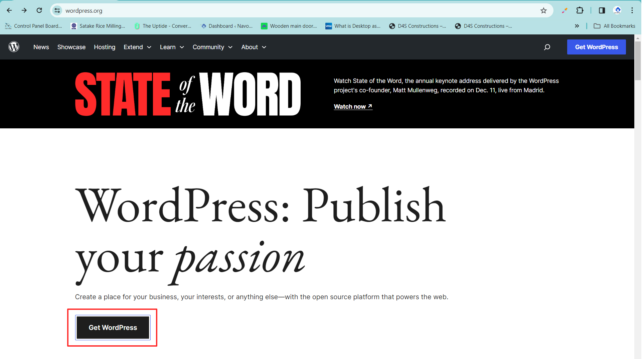
Task: Click the black Get WordPress button
Action: point(113,328)
